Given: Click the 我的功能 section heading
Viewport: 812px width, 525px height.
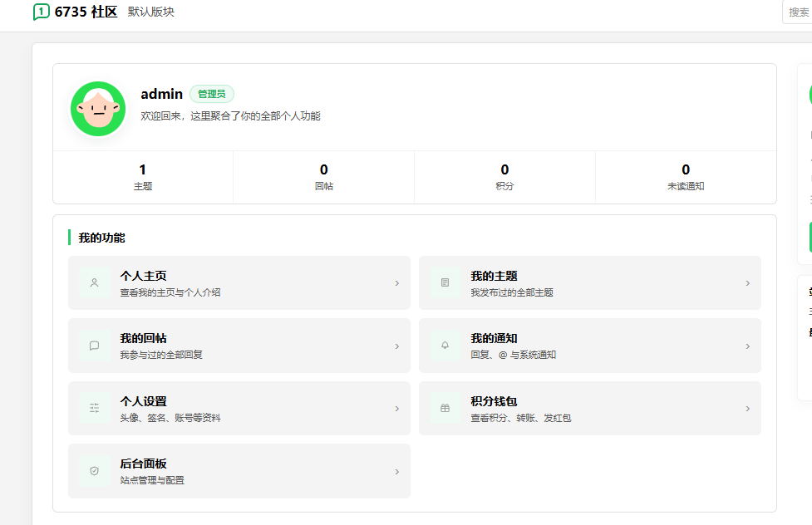Looking at the screenshot, I should [x=101, y=238].
